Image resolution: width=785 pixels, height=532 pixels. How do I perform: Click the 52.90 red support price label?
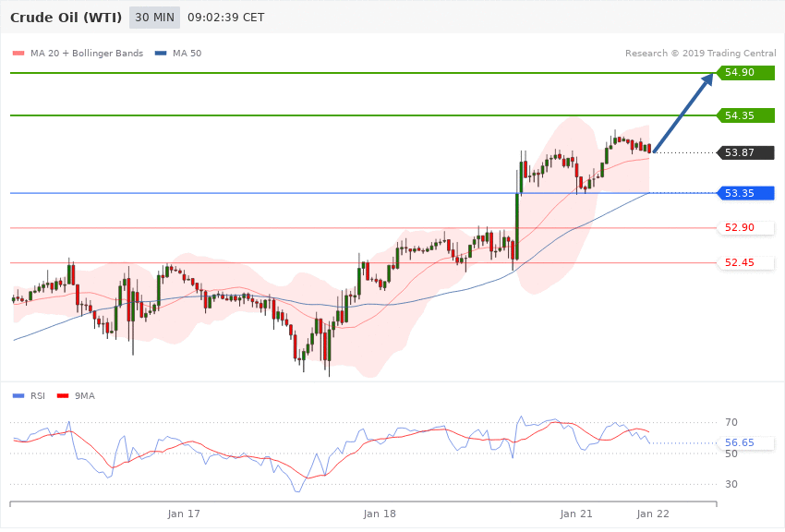tap(746, 228)
